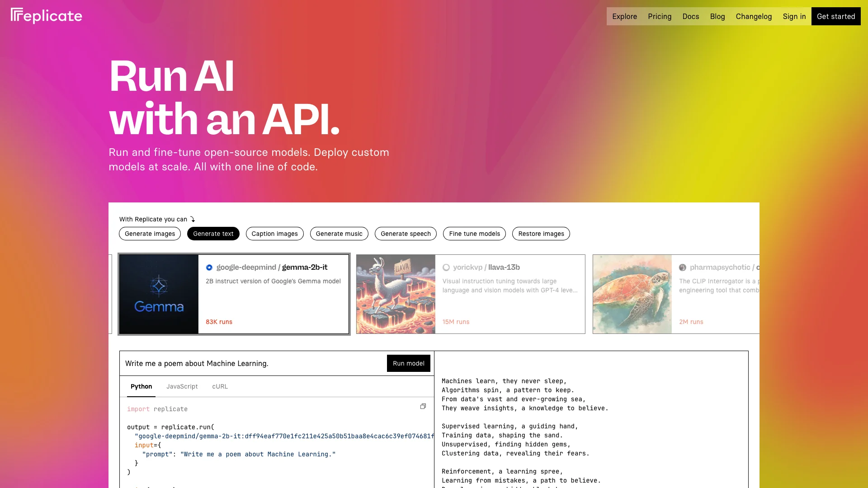Select the Caption images pill
Viewport: 868px width, 488px height.
pos(275,234)
